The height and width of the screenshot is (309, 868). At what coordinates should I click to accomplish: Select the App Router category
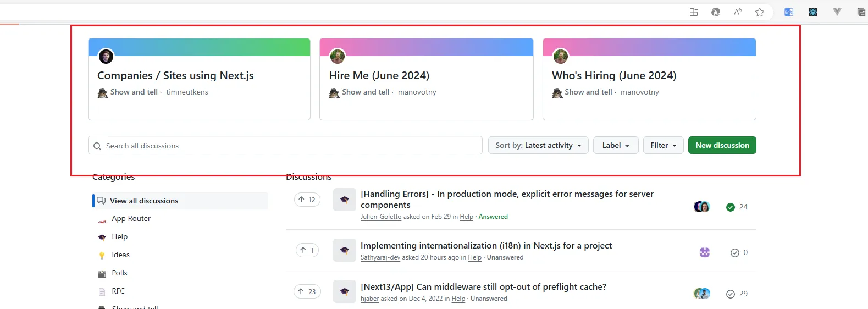[x=131, y=219]
